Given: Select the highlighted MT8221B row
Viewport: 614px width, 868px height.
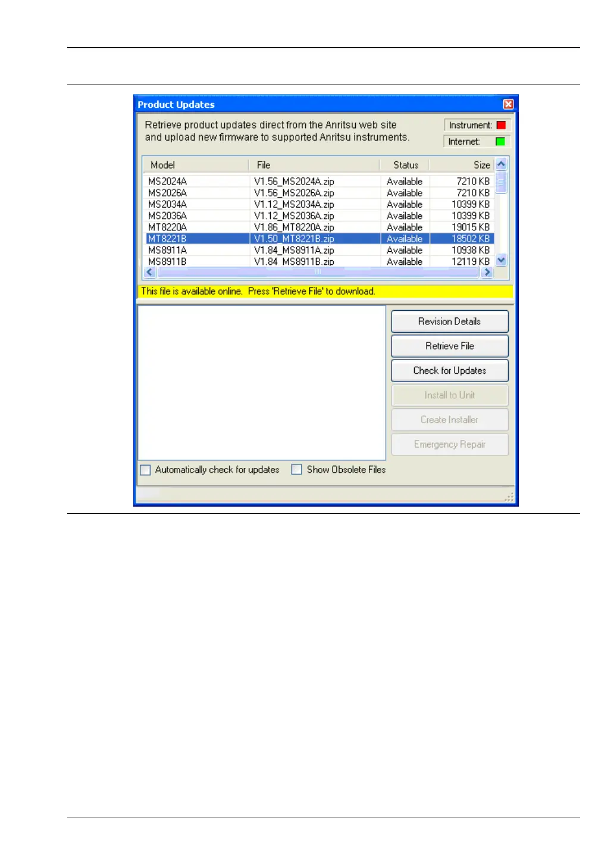Looking at the screenshot, I should point(320,239).
